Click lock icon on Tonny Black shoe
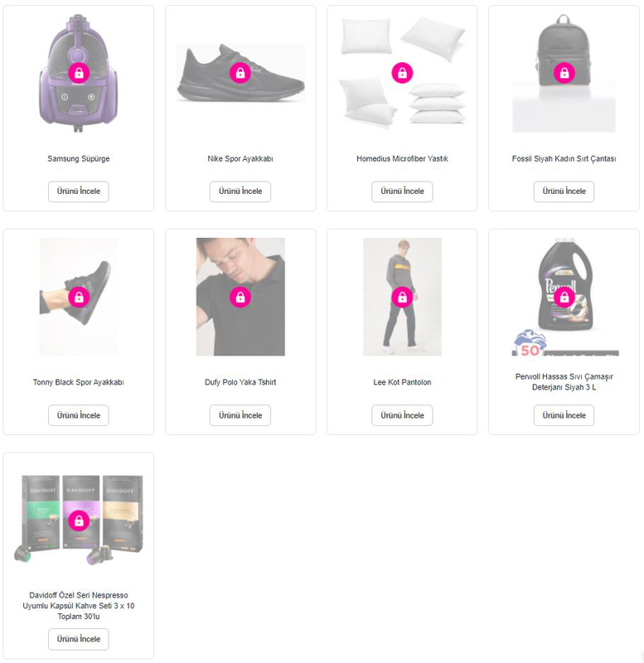Viewport: 644px width, 663px height. [79, 298]
